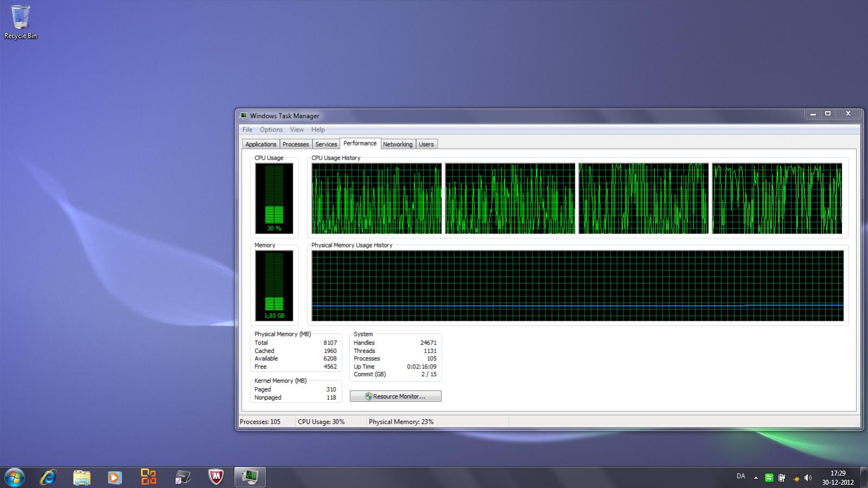Close the Task Manager window
Screen dimensions: 868x488
click(x=848, y=114)
